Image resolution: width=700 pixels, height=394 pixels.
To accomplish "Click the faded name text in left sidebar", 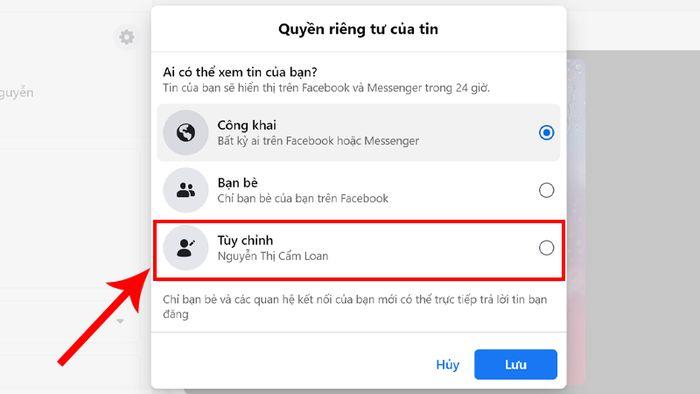I will (17, 93).
